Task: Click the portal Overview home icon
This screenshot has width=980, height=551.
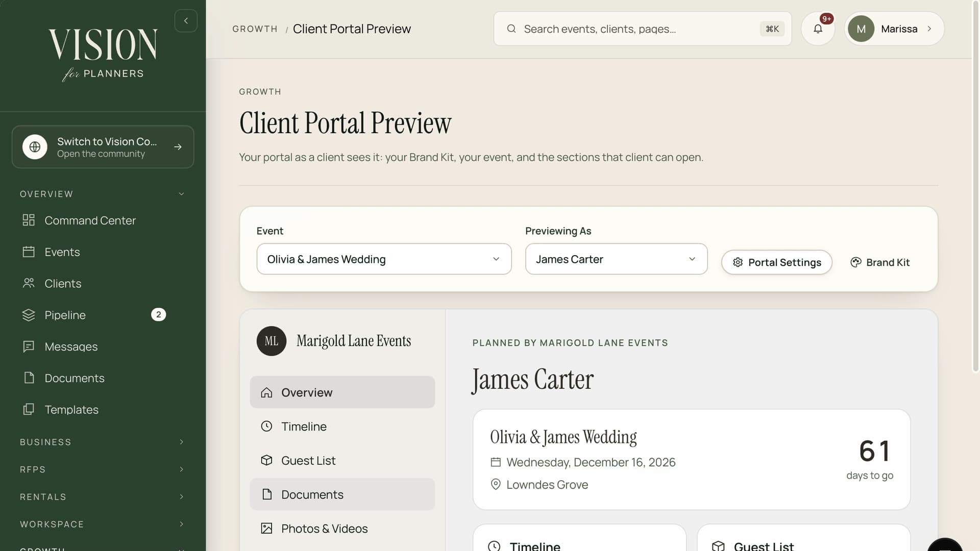Action: pos(266,393)
